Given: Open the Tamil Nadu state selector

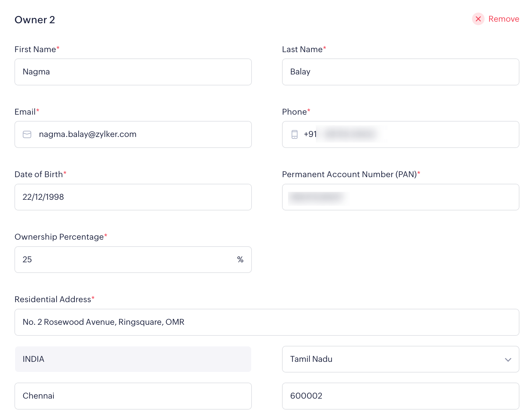Looking at the screenshot, I should (x=393, y=359).
